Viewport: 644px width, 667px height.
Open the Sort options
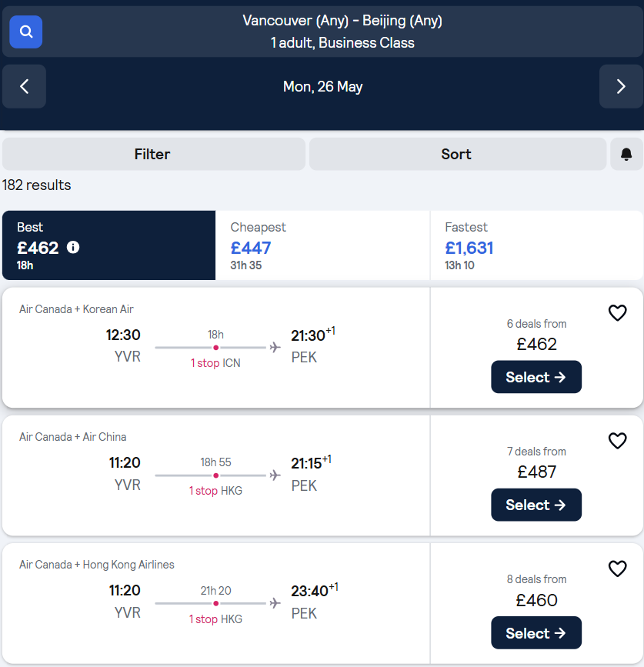[458, 154]
